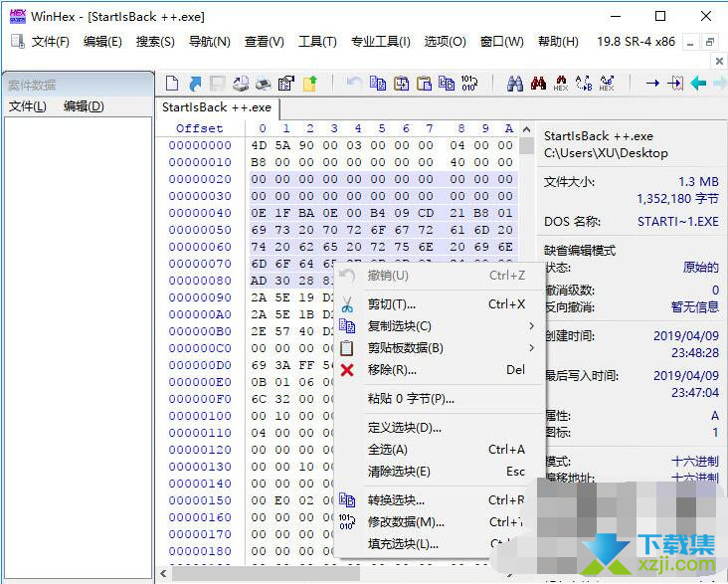Click the arrow-into-page navigation icon

(x=675, y=84)
